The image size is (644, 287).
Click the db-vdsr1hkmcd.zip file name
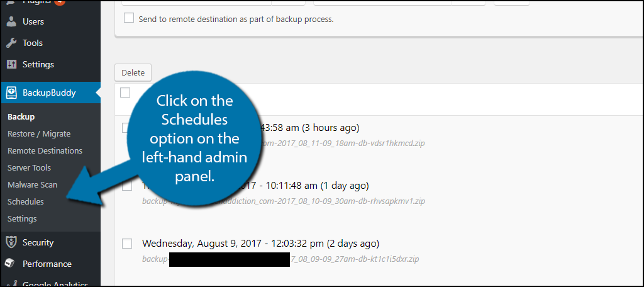point(343,143)
